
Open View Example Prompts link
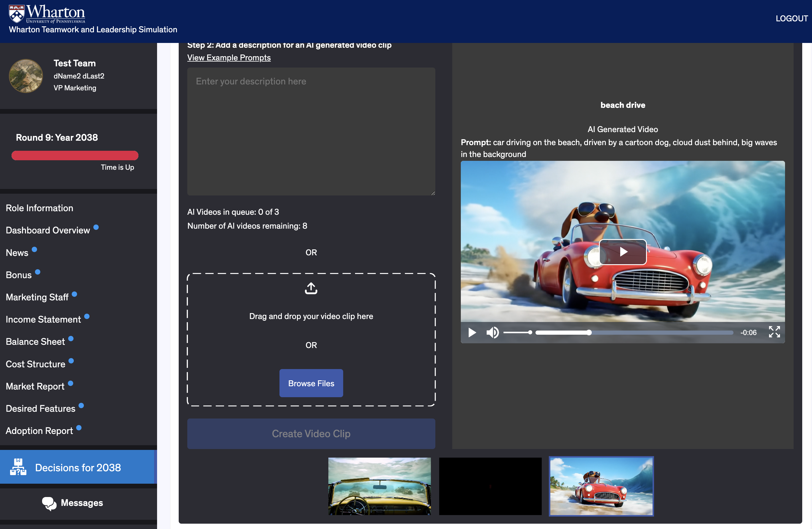click(229, 58)
